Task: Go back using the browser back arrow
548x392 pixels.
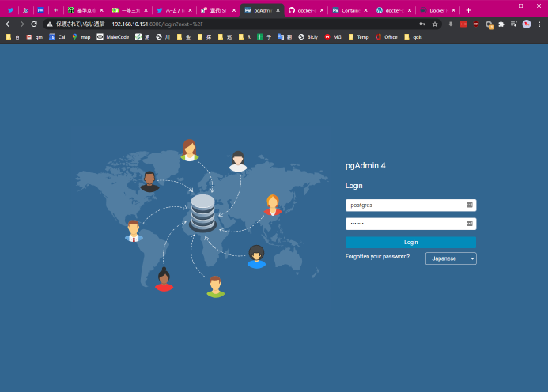Action: (x=9, y=24)
